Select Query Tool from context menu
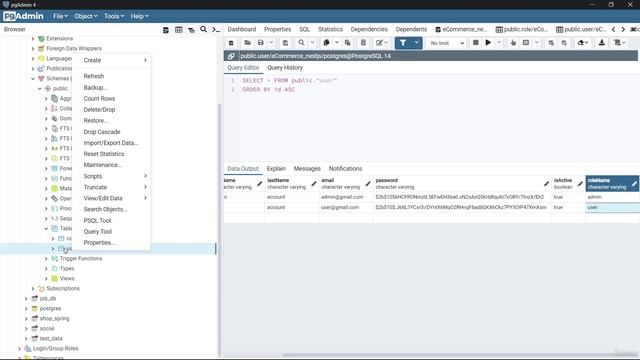Viewport: 640px width, 360px height. [98, 232]
